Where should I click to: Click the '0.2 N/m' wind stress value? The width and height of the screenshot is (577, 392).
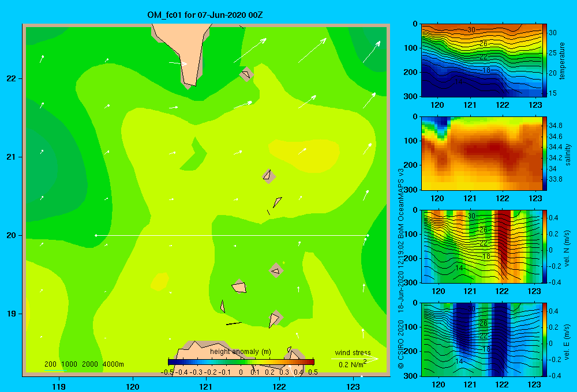click(352, 365)
